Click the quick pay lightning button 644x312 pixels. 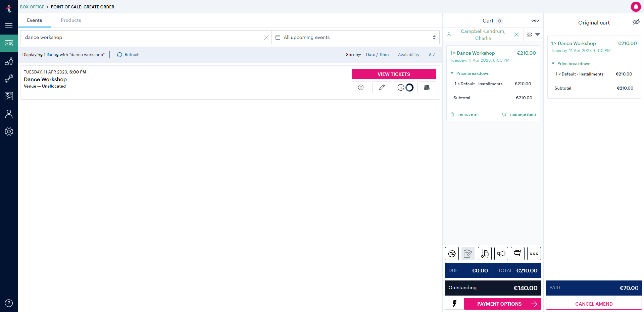tap(454, 304)
